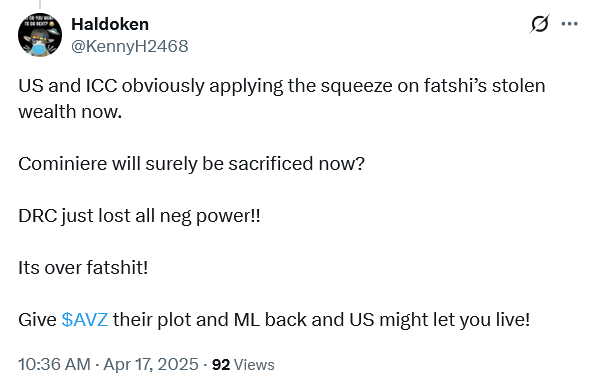Open the Haldoken display name profile link
This screenshot has width=598, height=388.
click(x=110, y=24)
